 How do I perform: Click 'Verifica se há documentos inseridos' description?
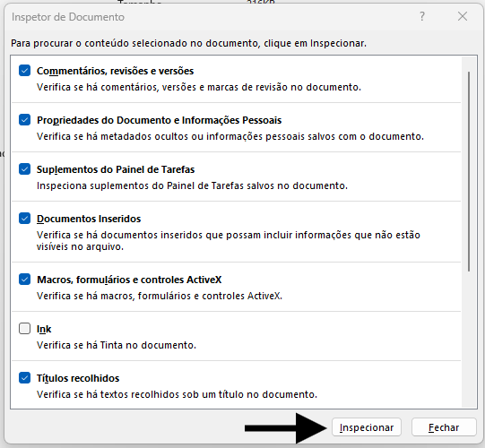[229, 240]
